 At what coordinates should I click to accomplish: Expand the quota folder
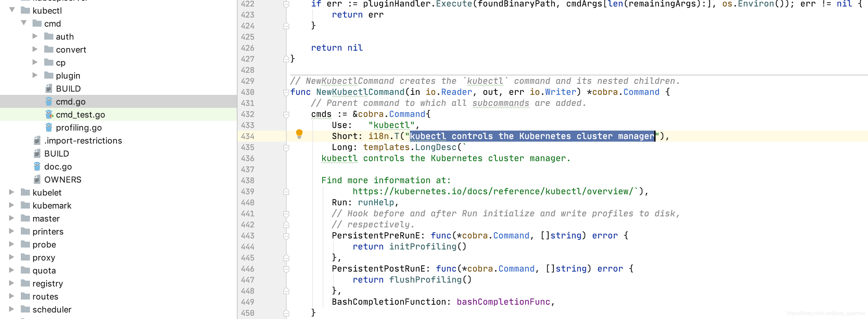[11, 270]
